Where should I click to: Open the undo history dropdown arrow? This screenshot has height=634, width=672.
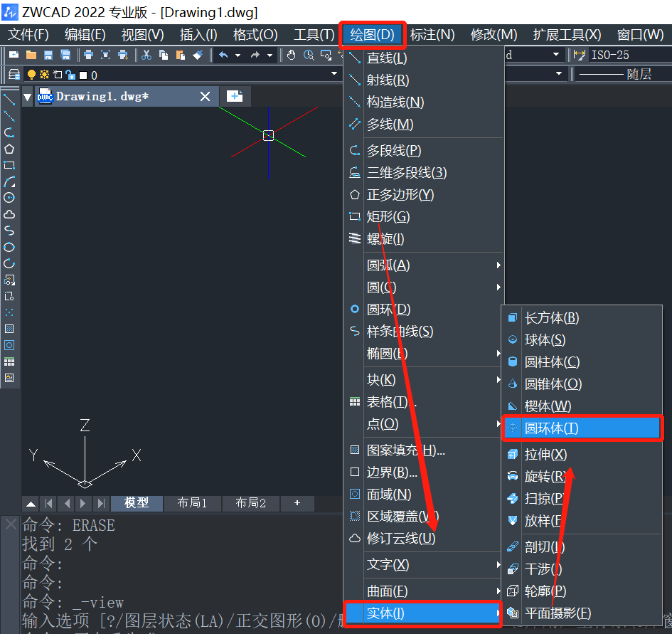(238, 55)
